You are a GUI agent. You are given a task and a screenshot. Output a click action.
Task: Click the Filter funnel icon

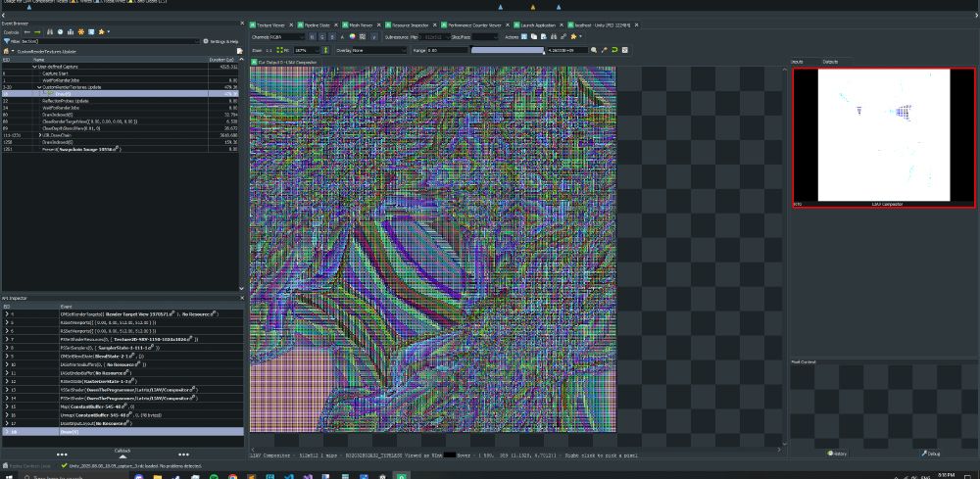click(7, 41)
